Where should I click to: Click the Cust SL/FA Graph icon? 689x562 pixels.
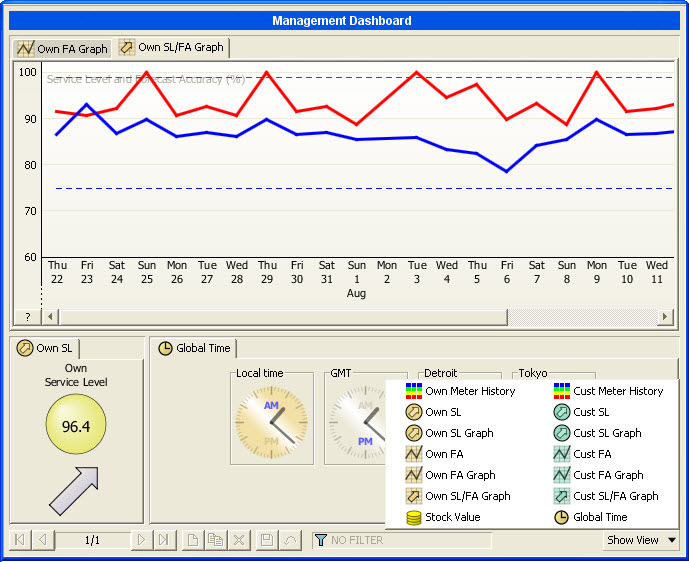point(562,496)
